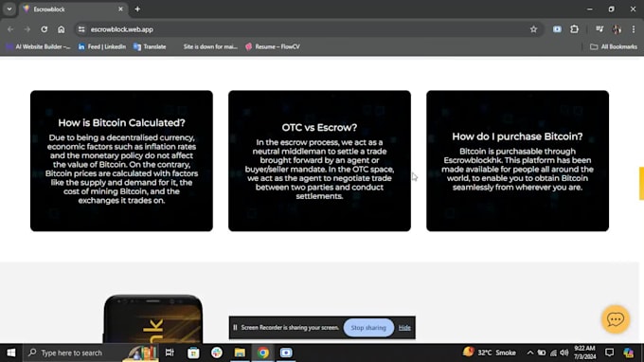Open the Extensions puzzle icon
644x362 pixels.
575,29
